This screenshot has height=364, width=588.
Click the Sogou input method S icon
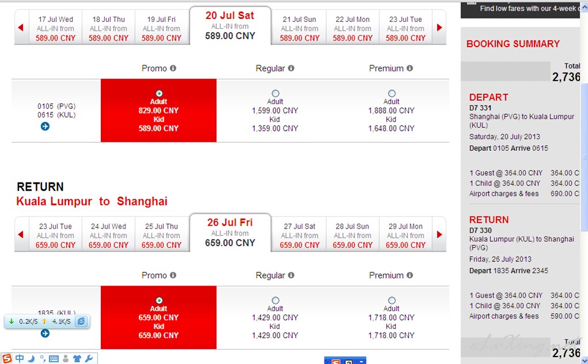click(x=7, y=358)
